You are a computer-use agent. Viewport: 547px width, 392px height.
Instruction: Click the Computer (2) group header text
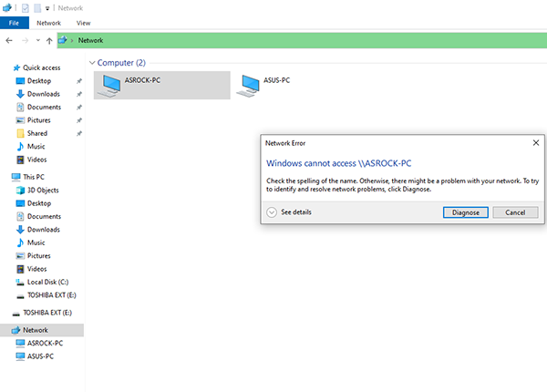[121, 63]
